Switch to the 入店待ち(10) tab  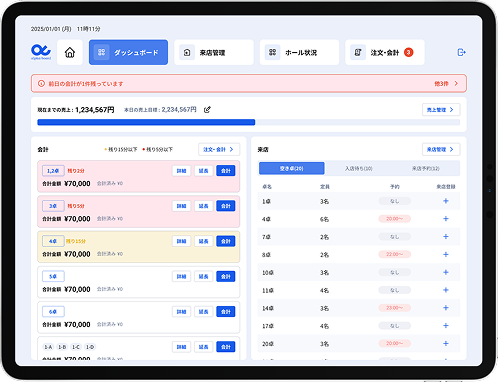(359, 169)
